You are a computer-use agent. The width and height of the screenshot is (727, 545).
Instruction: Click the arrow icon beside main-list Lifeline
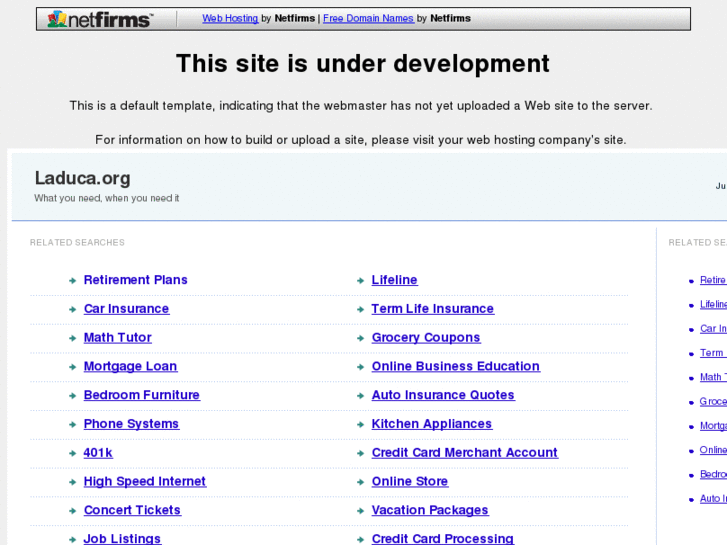click(360, 281)
